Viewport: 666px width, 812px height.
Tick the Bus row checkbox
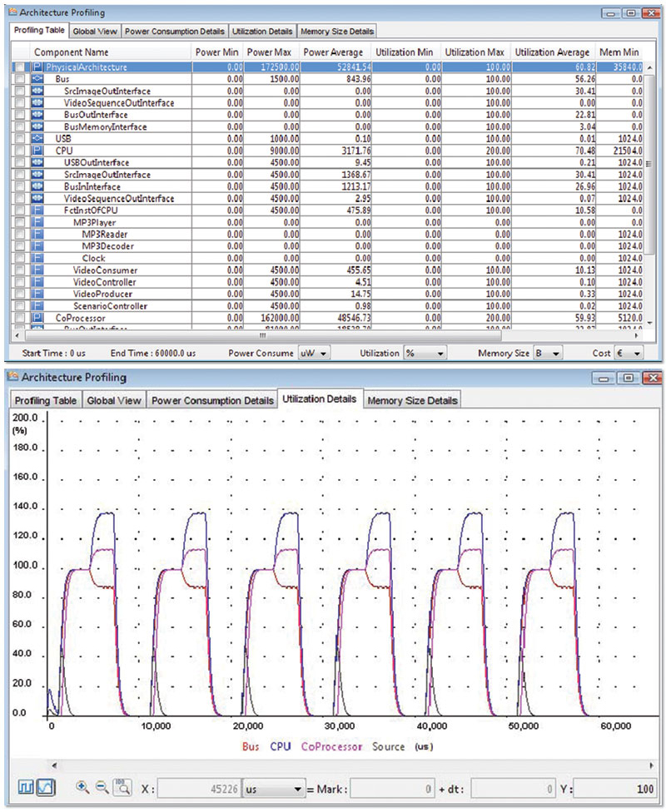tap(19, 79)
